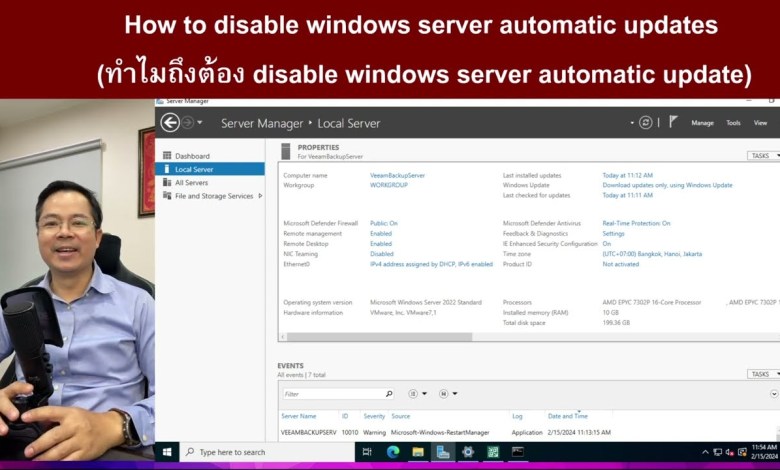This screenshot has width=780, height=470.
Task: Click IPv4 address assigned by DHCP link
Action: (431, 264)
